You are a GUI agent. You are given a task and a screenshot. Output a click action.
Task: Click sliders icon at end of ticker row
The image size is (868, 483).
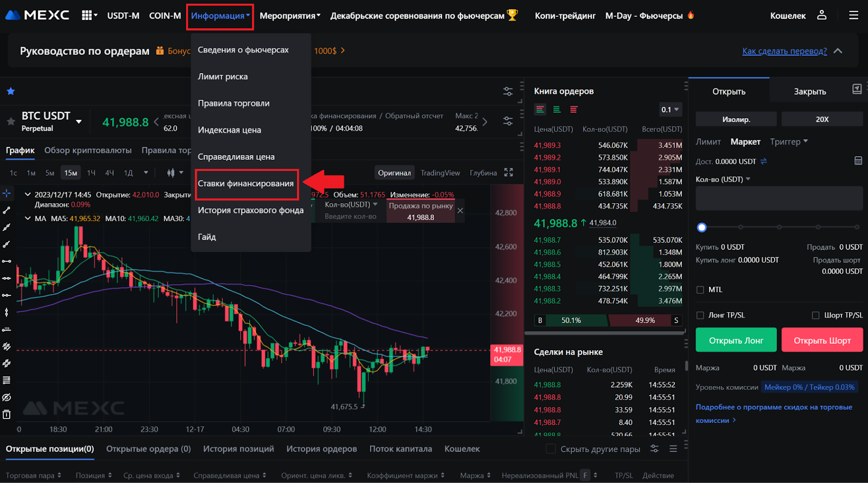(508, 121)
